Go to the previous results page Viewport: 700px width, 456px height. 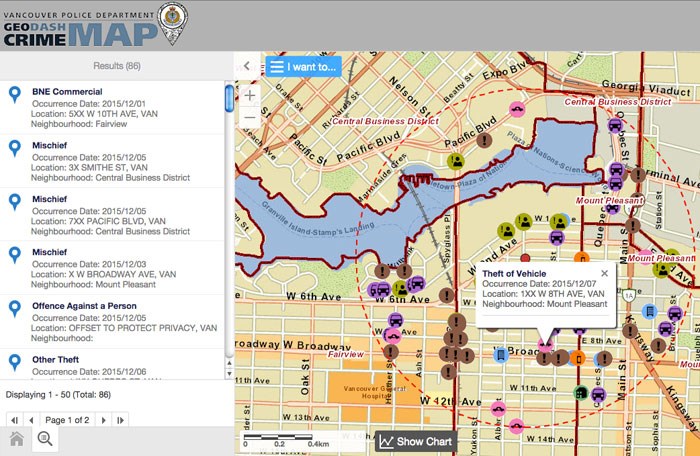tap(31, 420)
